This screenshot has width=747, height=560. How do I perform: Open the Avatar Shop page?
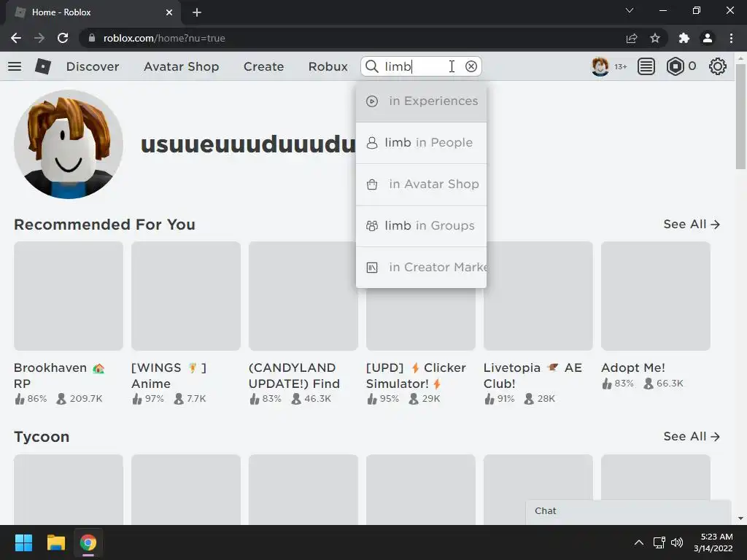click(x=181, y=66)
